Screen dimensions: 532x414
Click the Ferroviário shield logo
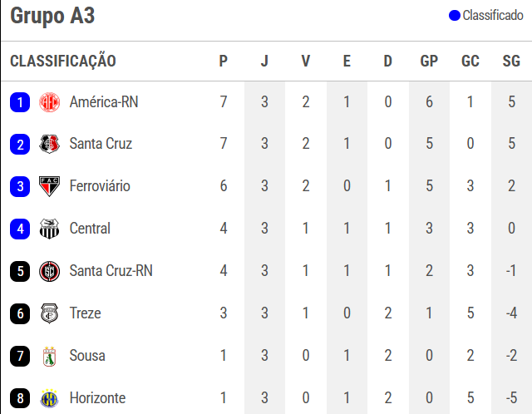[50, 186]
